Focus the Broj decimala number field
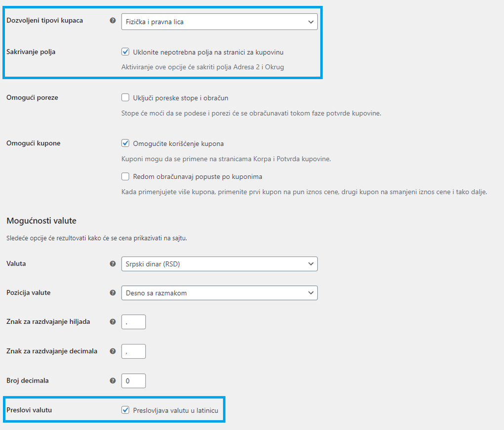The image size is (504, 430). click(133, 381)
